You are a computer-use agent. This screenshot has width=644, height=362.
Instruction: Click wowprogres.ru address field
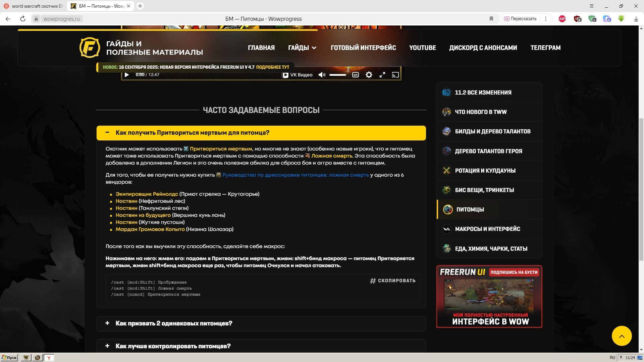pyautogui.click(x=62, y=19)
